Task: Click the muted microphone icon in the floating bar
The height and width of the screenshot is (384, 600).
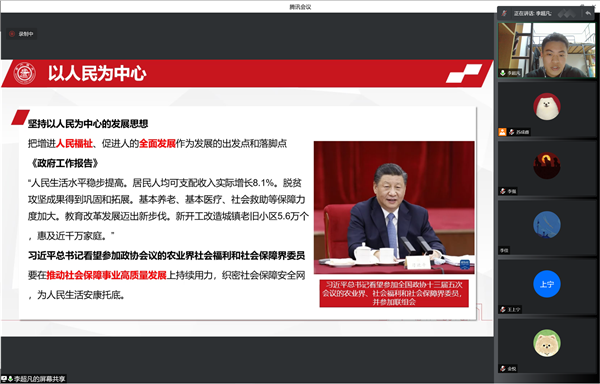Action: tap(505, 13)
